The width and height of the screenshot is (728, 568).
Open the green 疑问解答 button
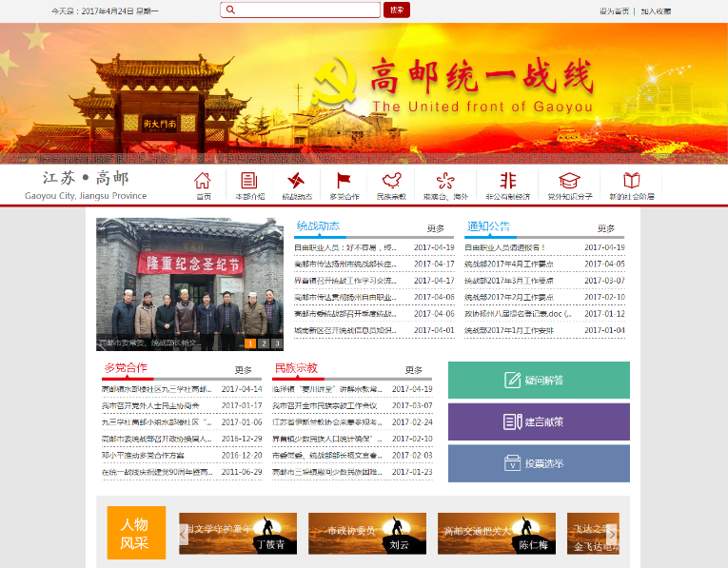click(x=539, y=381)
